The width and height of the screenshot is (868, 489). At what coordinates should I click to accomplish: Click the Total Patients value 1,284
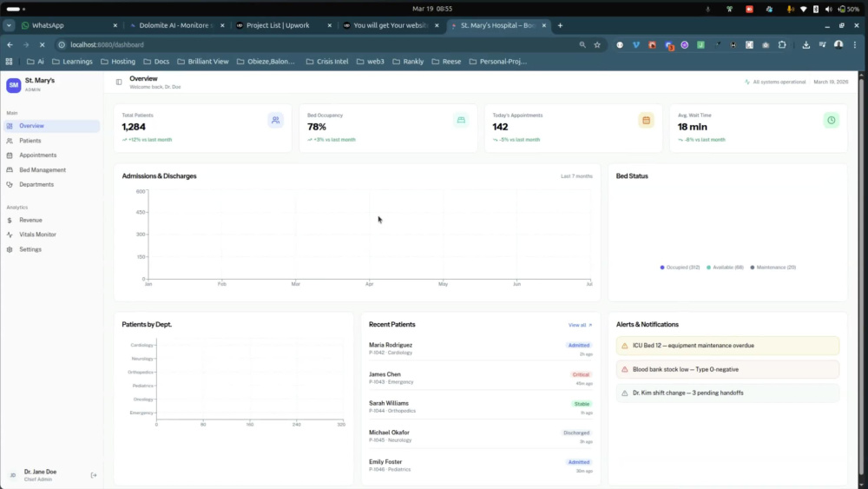pyautogui.click(x=134, y=127)
